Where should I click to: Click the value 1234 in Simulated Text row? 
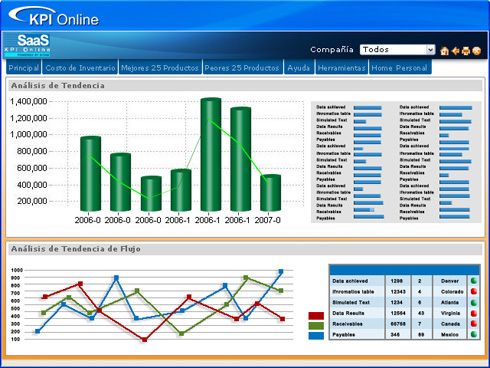pyautogui.click(x=397, y=302)
